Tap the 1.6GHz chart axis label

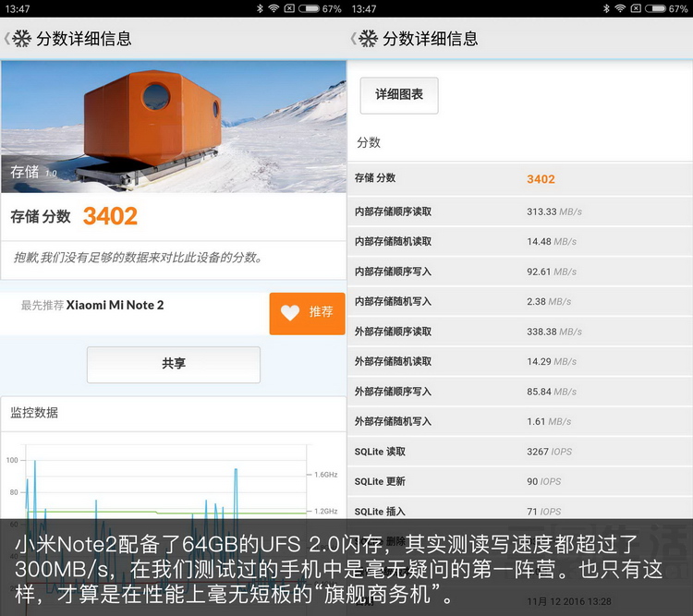click(x=326, y=475)
